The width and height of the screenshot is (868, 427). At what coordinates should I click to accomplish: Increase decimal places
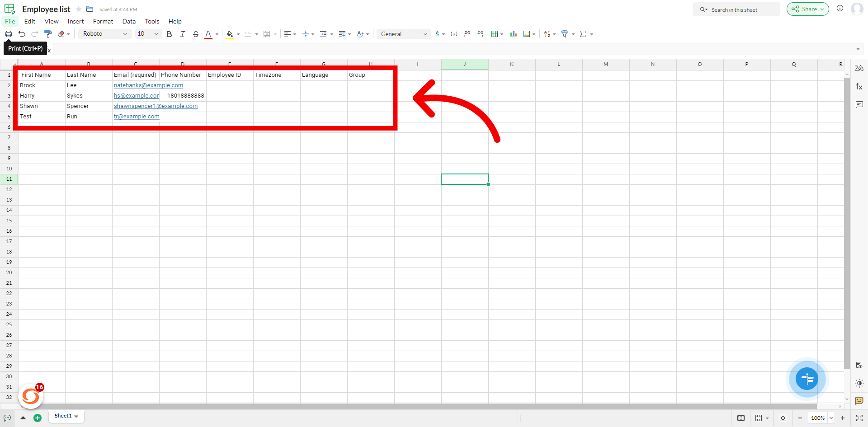[x=480, y=34]
